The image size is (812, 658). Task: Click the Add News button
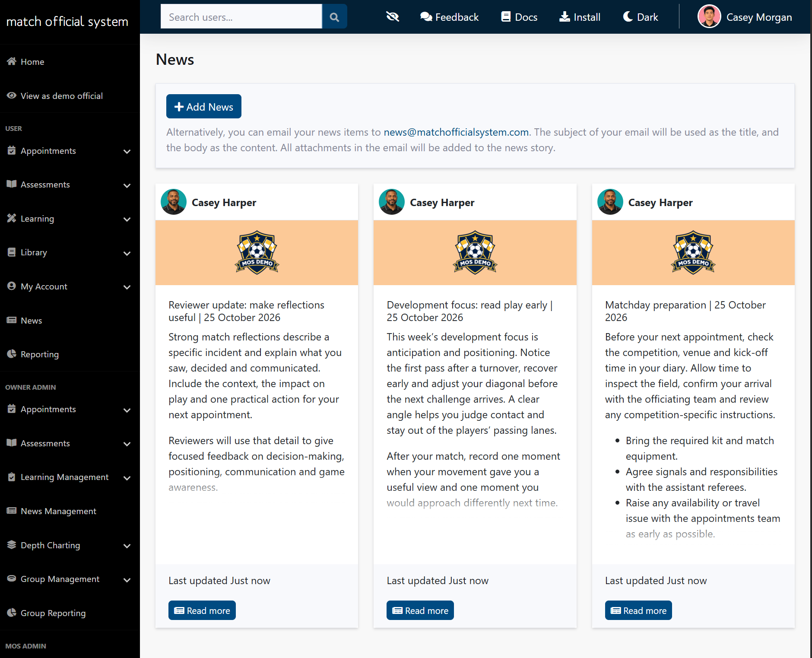[x=203, y=106]
